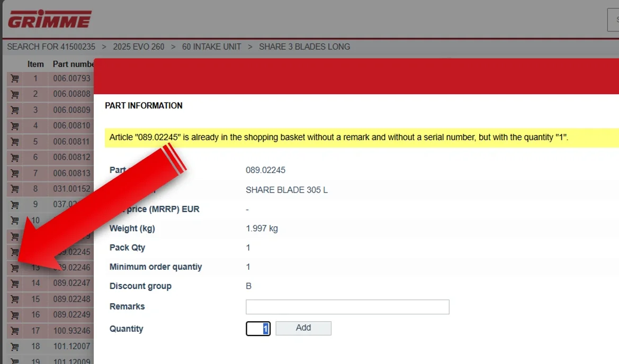Click cart icon for part 101.12007

click(15, 346)
